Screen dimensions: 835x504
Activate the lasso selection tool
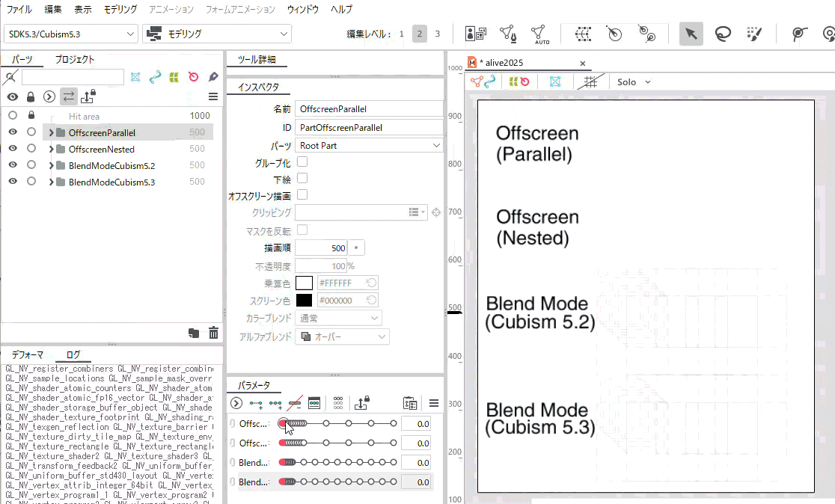(x=723, y=34)
